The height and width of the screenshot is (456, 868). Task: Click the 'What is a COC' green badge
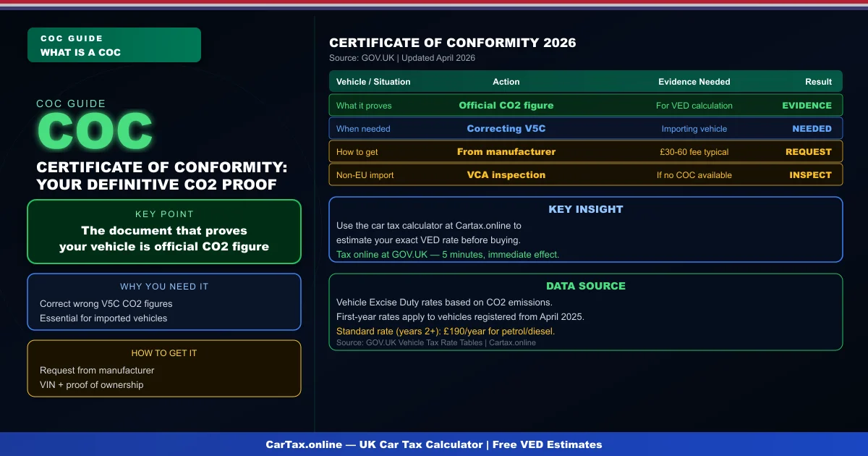(114, 45)
